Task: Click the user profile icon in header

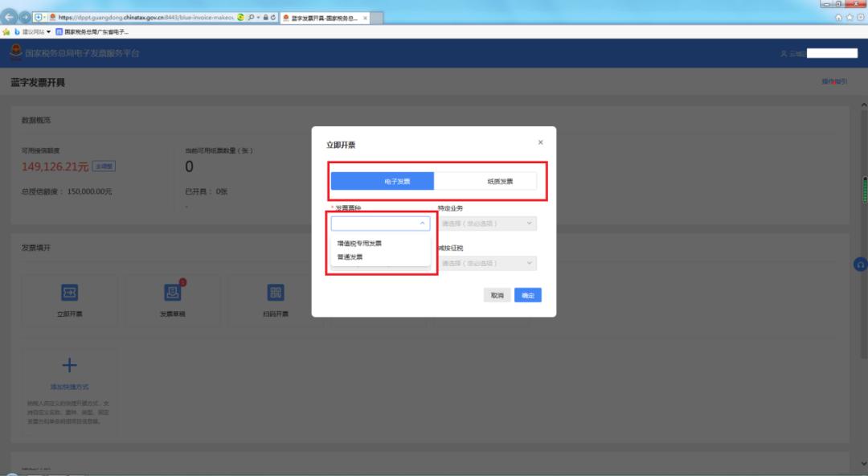Action: tap(784, 54)
